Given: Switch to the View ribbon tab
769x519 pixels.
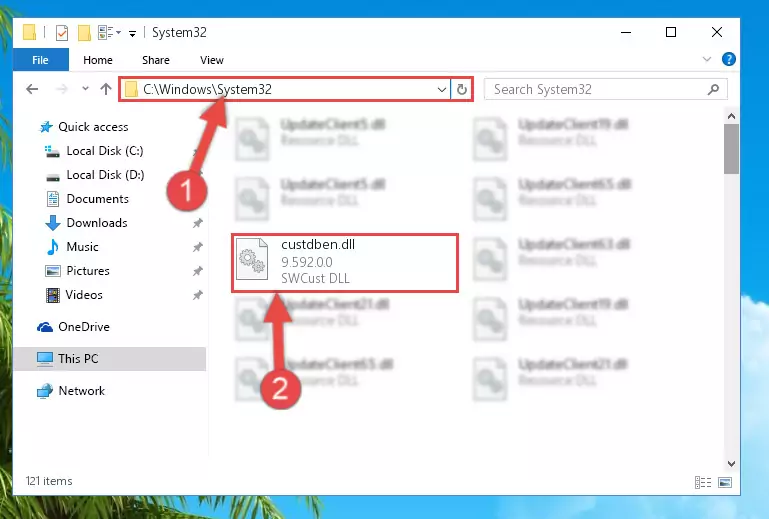Looking at the screenshot, I should [x=212, y=60].
